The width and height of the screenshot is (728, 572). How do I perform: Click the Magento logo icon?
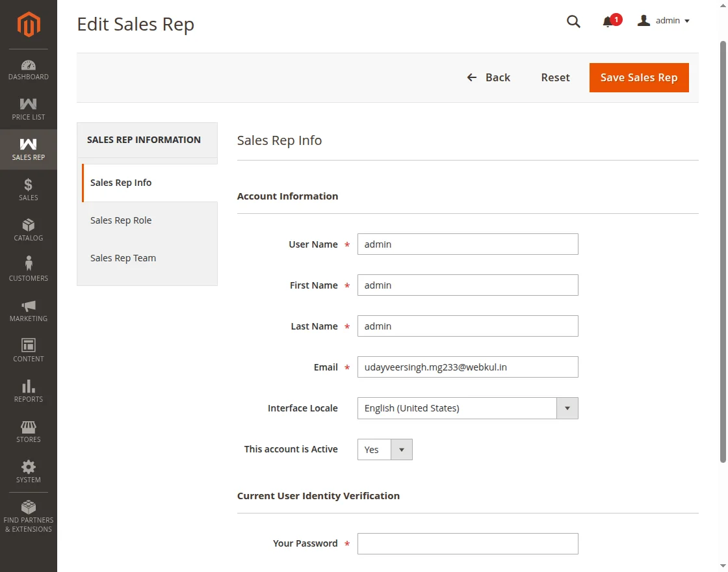pos(29,25)
